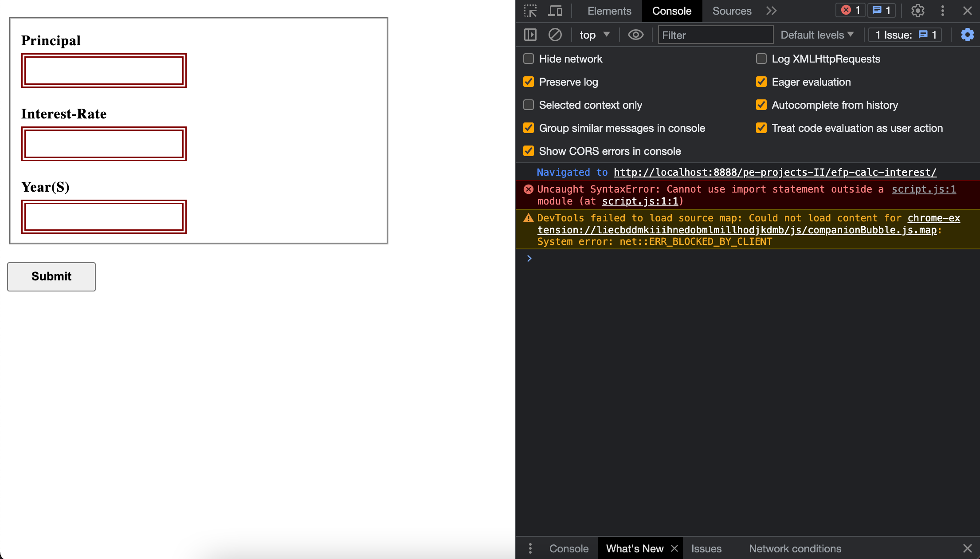Show the console sidebar panel icon

click(530, 35)
